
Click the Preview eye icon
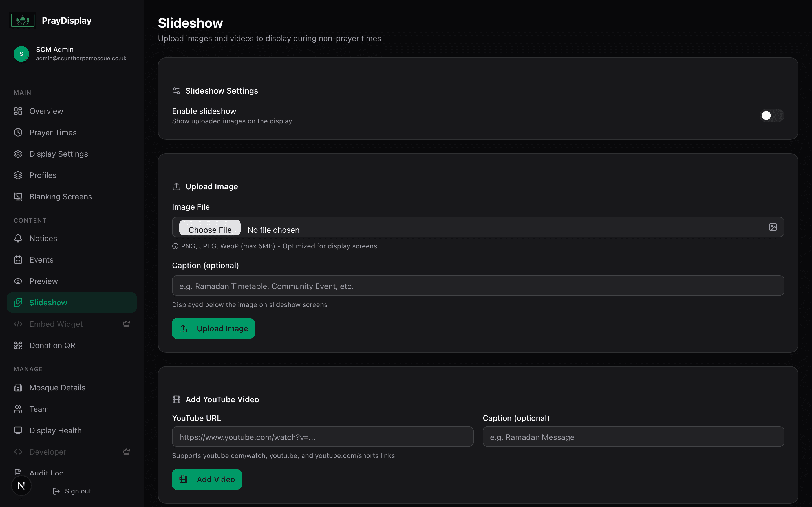[x=18, y=281]
